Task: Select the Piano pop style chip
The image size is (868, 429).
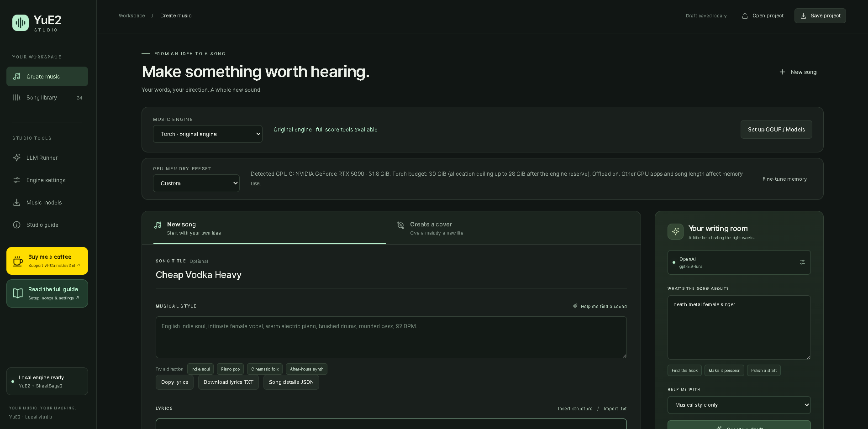Action: 230,369
